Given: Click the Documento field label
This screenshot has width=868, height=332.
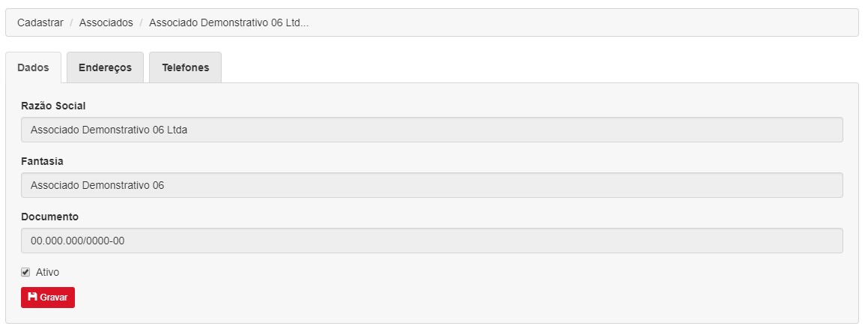Looking at the screenshot, I should tap(50, 217).
